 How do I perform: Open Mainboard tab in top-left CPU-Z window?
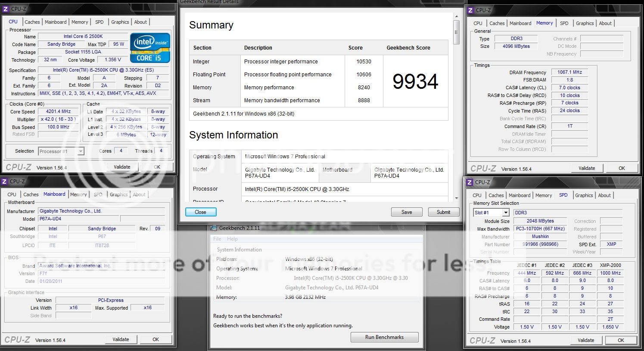click(x=56, y=22)
